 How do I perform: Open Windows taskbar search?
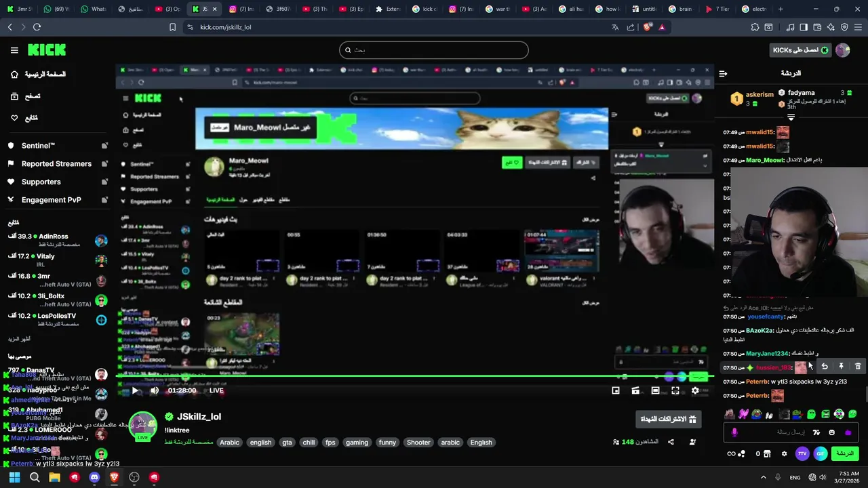(x=35, y=477)
